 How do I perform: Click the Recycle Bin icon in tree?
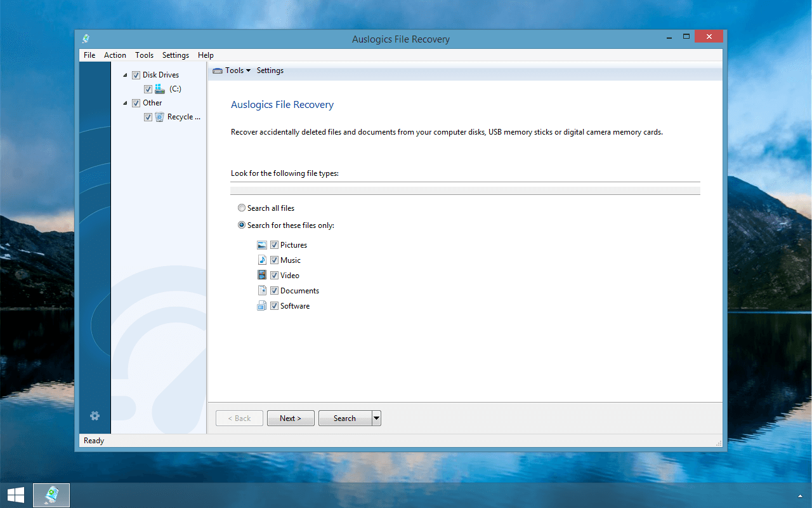point(160,117)
